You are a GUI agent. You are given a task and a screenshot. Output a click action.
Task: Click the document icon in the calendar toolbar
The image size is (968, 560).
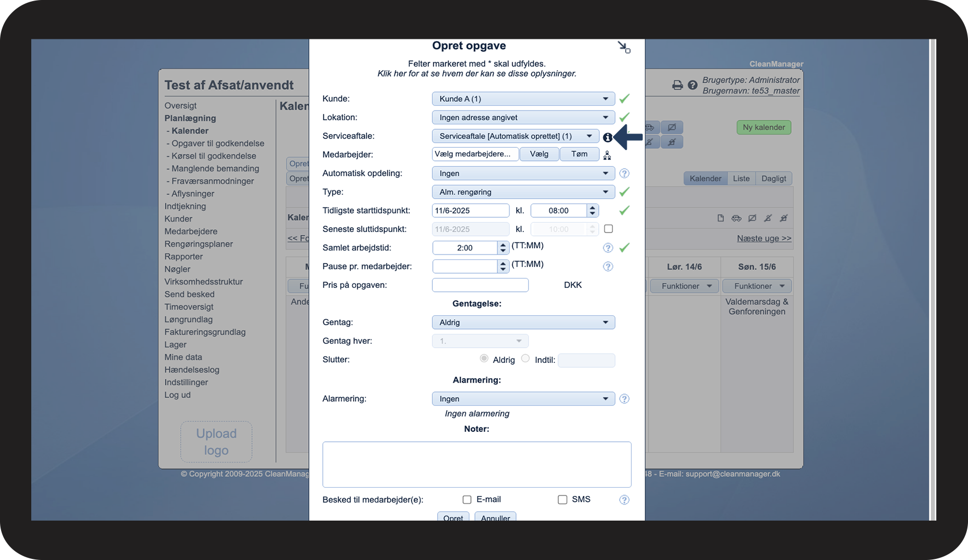721,218
